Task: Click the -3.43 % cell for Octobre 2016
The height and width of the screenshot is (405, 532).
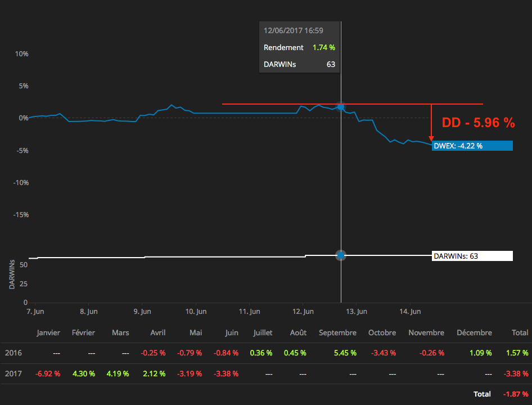Action: [384, 353]
